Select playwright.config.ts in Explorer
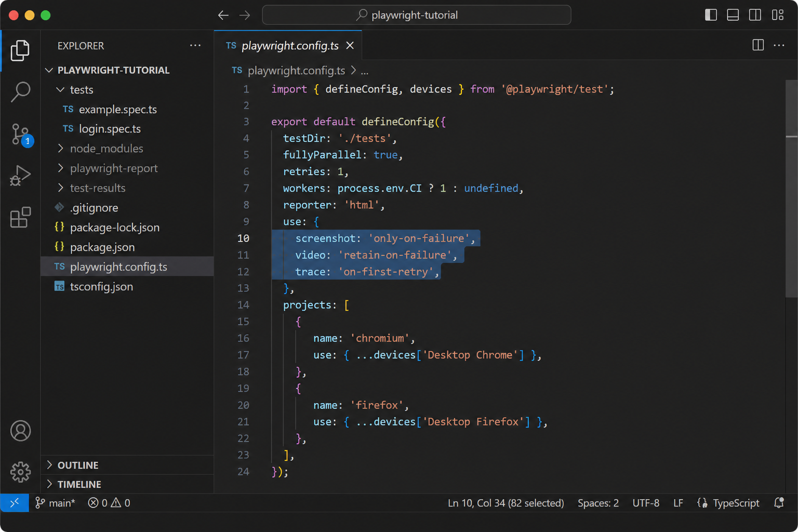The height and width of the screenshot is (532, 798). [127, 267]
